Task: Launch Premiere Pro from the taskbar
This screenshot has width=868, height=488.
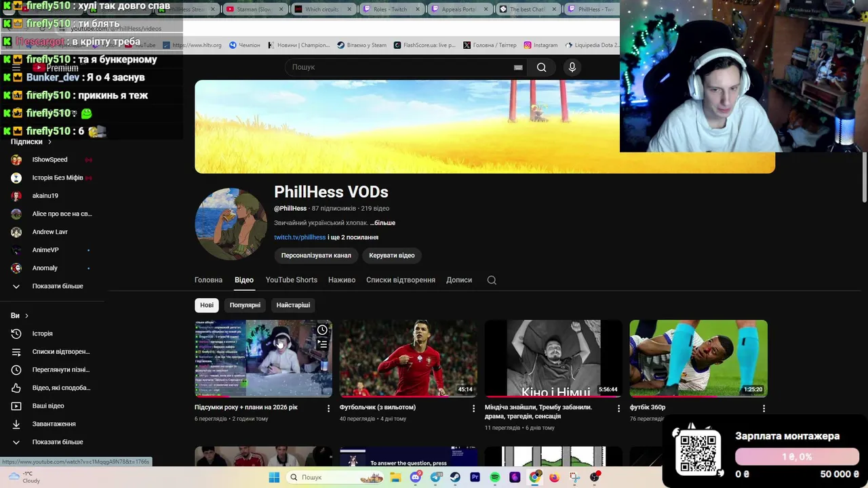Action: [475, 477]
